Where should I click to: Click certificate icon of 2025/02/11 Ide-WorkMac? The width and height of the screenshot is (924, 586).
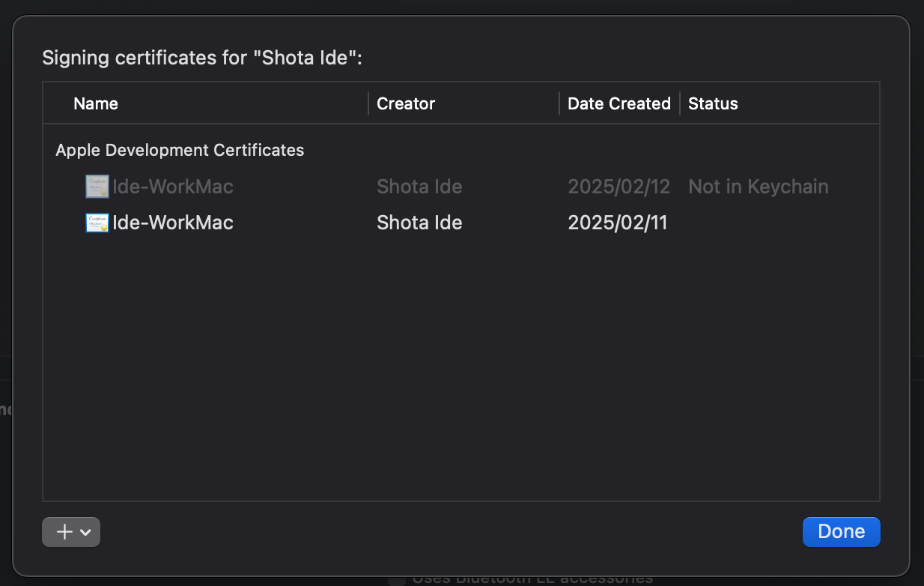97,223
